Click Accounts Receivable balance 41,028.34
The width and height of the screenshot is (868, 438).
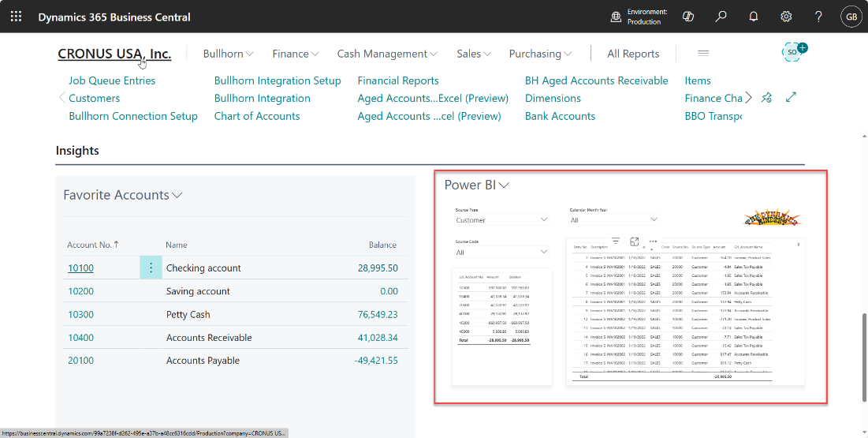pos(378,338)
